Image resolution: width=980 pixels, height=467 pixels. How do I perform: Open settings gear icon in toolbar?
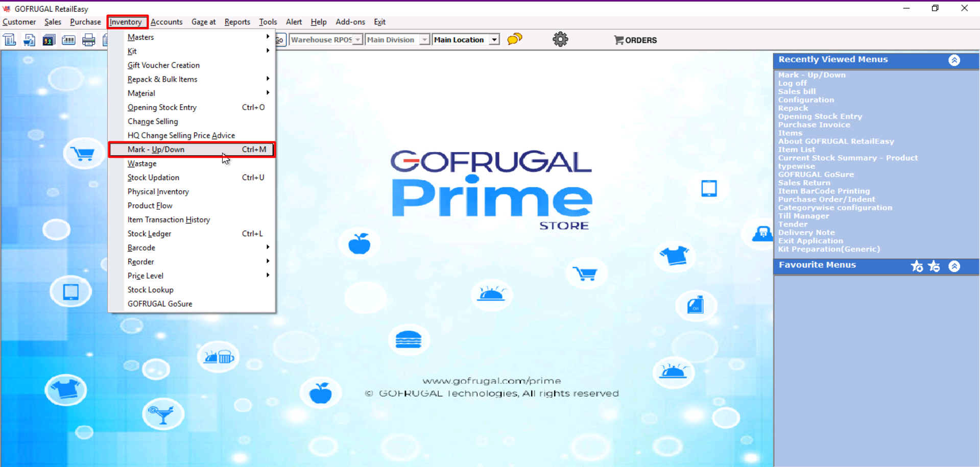(x=560, y=39)
